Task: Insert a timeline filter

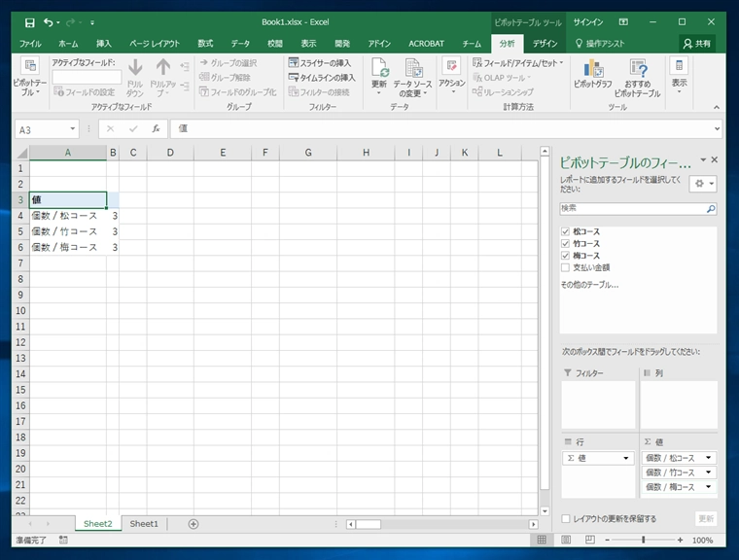Action: click(x=322, y=78)
